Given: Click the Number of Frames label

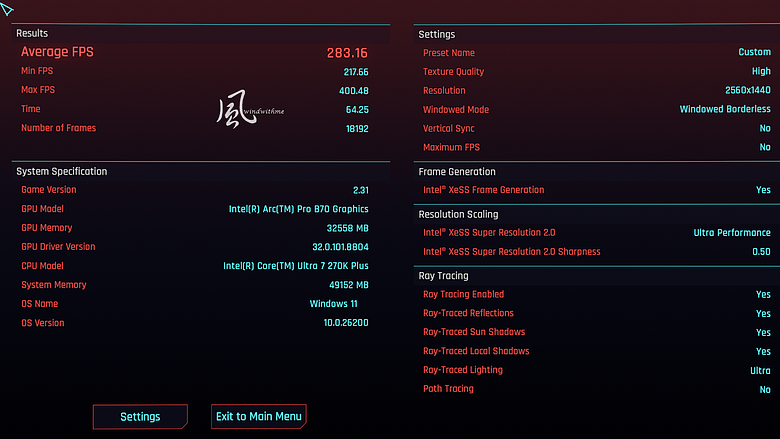Looking at the screenshot, I should [58, 128].
